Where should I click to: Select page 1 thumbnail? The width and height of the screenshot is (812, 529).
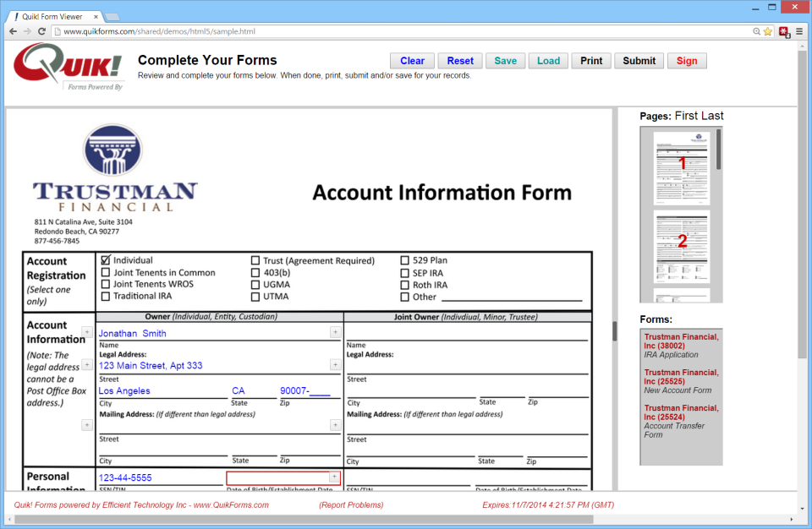click(x=682, y=168)
